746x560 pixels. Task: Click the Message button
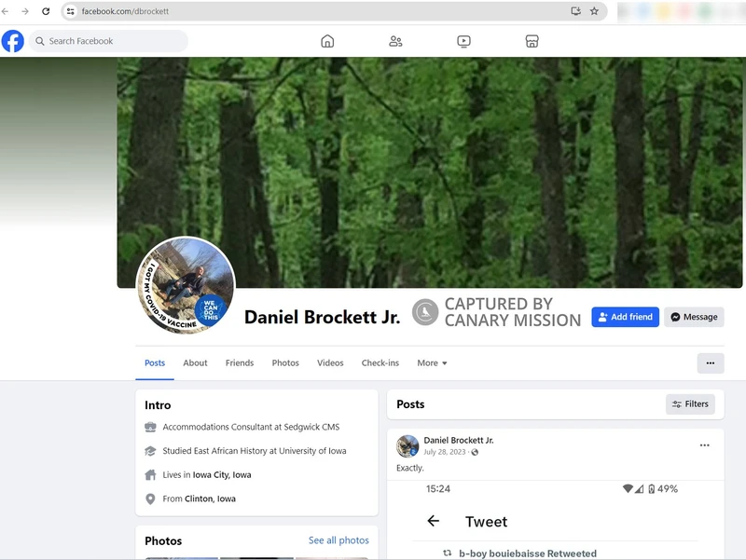click(x=694, y=317)
